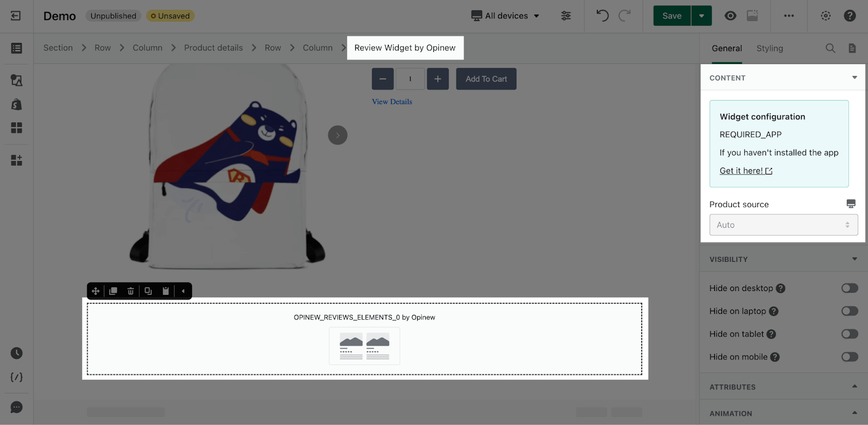Collapse the VISIBILITY section

(854, 259)
